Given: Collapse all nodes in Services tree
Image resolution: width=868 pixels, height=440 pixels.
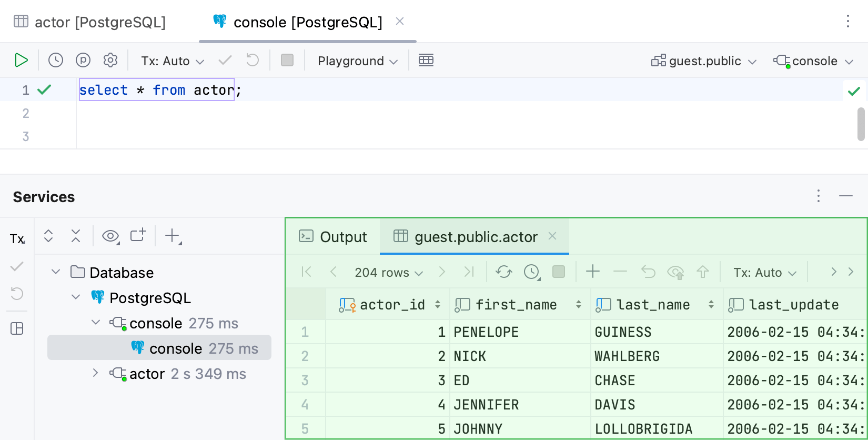Looking at the screenshot, I should tap(76, 236).
